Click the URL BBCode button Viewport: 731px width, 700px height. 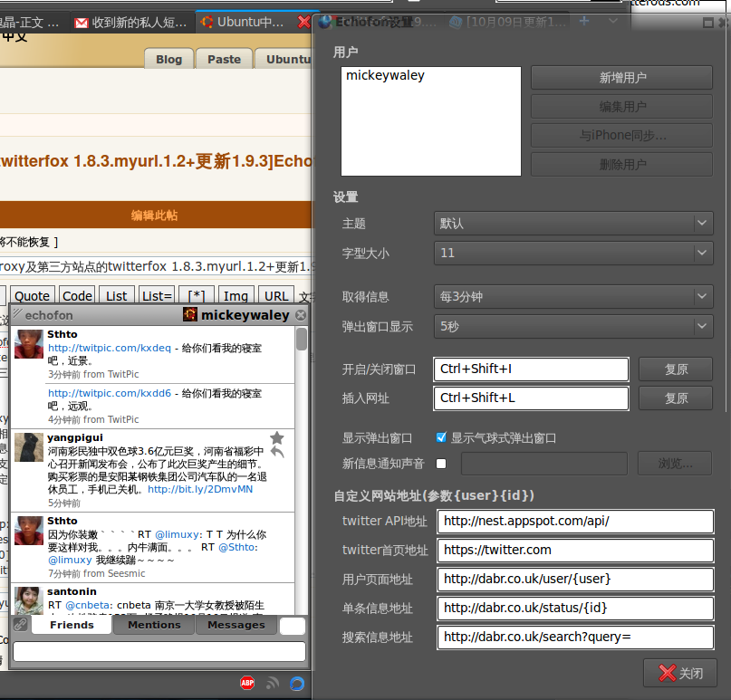pos(276,296)
